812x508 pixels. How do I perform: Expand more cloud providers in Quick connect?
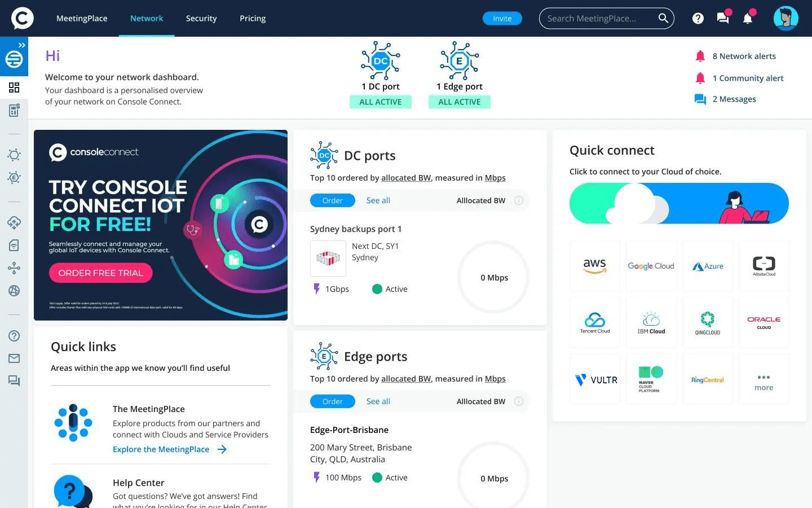[764, 382]
